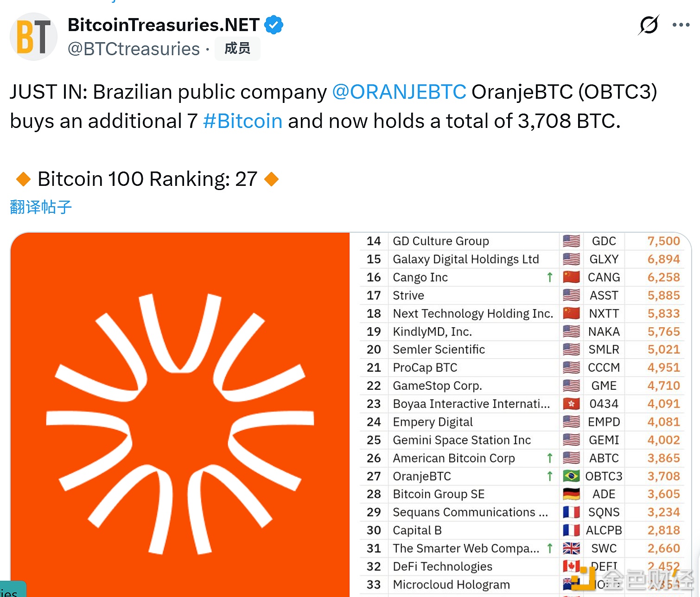Click the Germany flag beside ADE
This screenshot has height=597, width=700.
571,494
